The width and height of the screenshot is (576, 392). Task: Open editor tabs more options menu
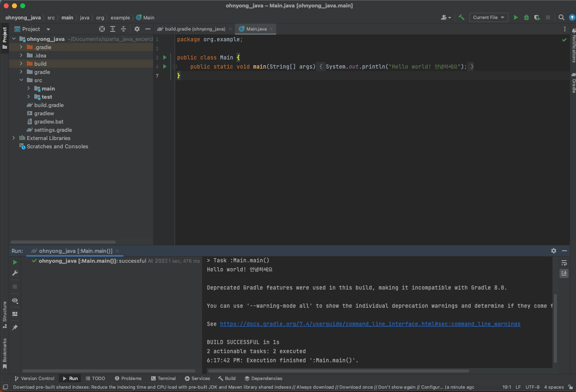click(x=565, y=29)
